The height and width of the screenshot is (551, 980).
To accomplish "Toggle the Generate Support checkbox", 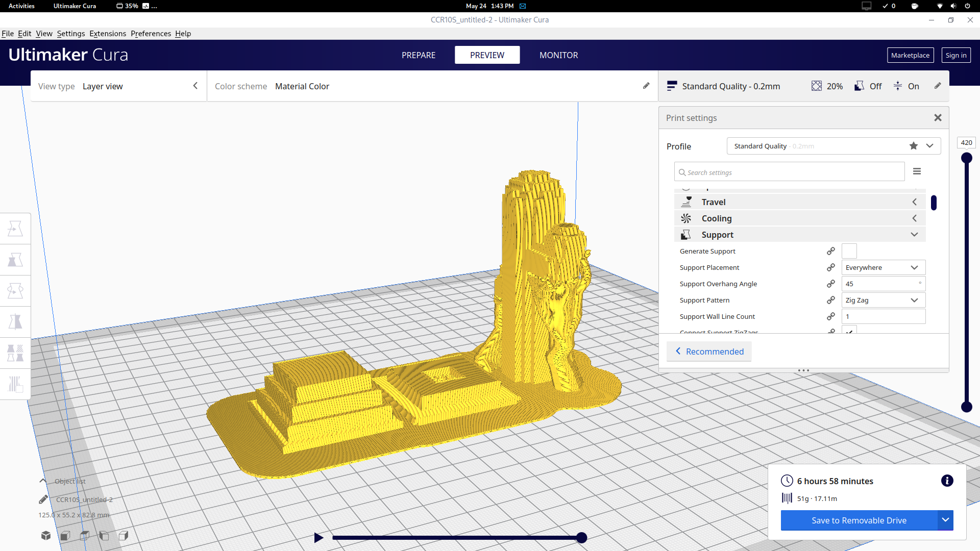I will pos(849,251).
